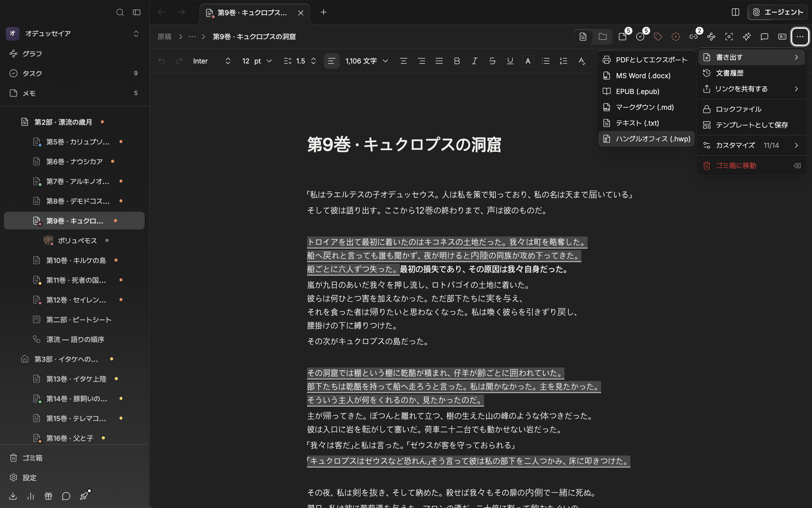Go back with the left arrow

click(161, 12)
